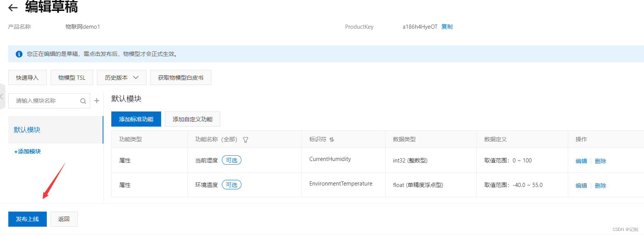
Task: Click 发布上线 to publish draft
Action: tap(27, 219)
